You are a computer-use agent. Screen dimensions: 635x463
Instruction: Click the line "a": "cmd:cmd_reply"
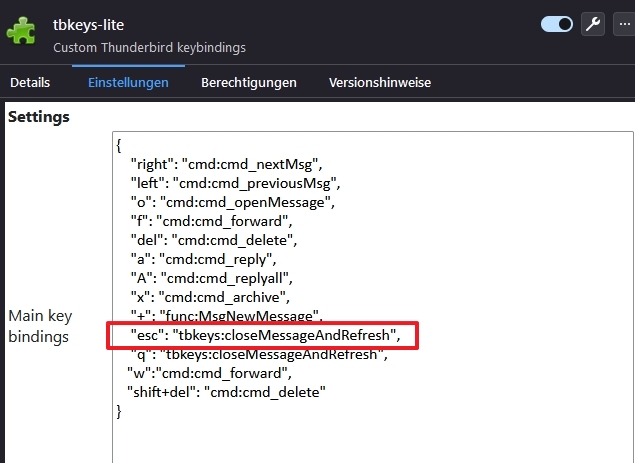[203, 260]
